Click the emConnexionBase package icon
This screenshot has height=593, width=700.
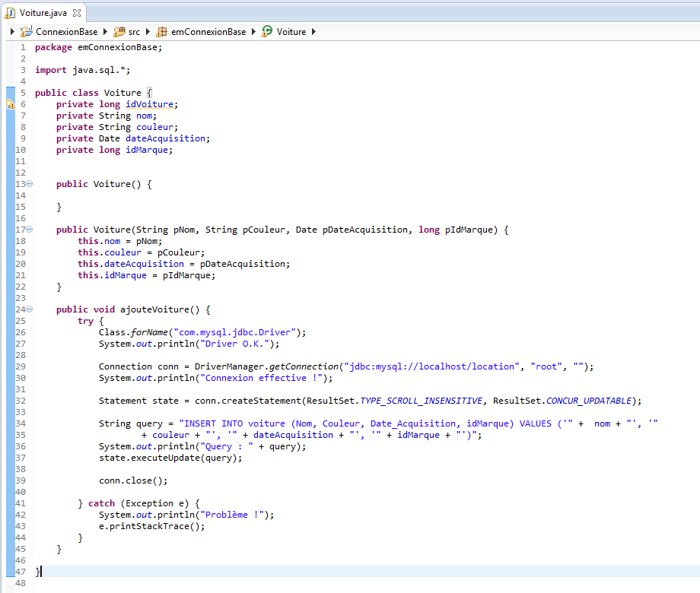click(x=162, y=32)
